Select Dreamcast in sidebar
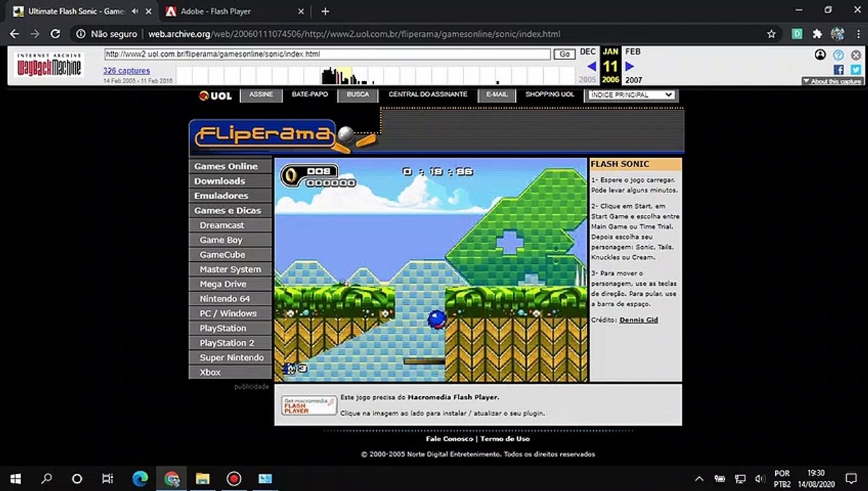The height and width of the screenshot is (491, 868). 230,225
